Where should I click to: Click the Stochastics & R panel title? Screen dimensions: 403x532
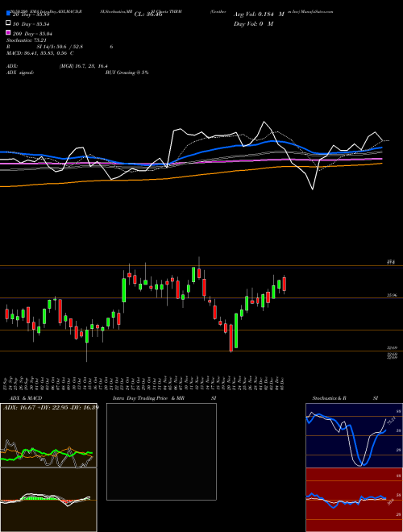click(329, 398)
